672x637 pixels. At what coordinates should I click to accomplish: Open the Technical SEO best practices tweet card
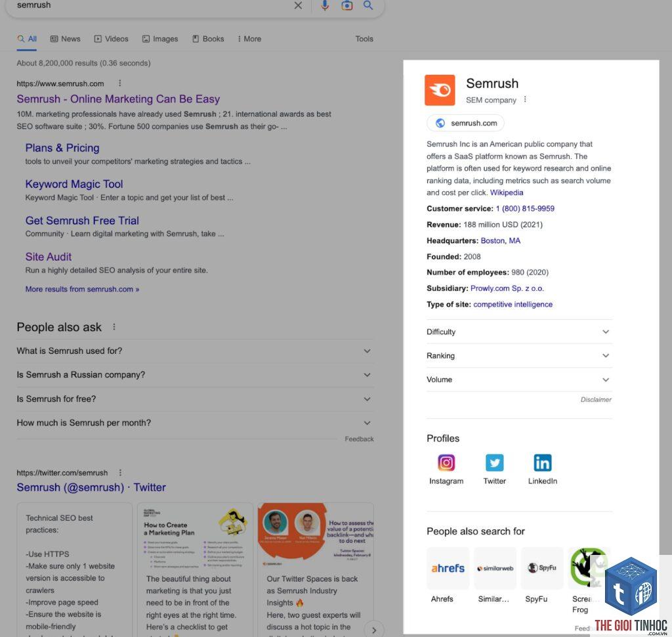point(75,570)
